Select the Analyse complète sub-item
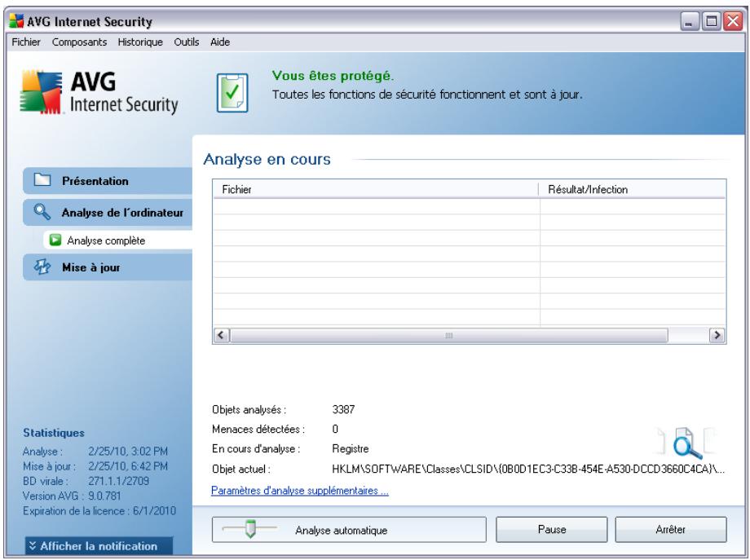 pos(117,240)
